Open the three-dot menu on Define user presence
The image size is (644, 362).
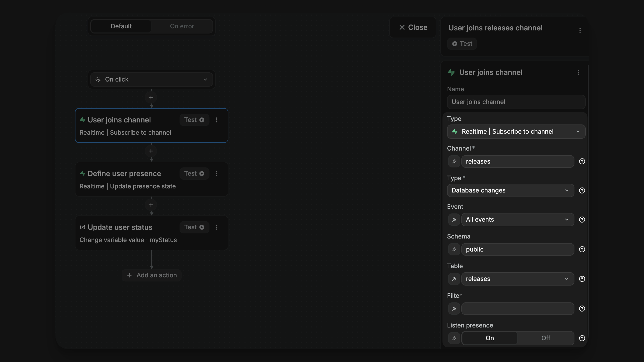[x=217, y=174]
